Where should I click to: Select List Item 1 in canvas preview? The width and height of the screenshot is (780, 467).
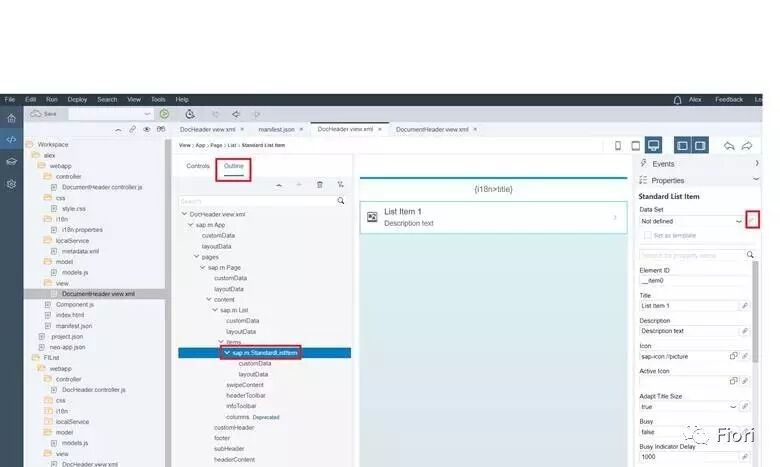click(493, 217)
